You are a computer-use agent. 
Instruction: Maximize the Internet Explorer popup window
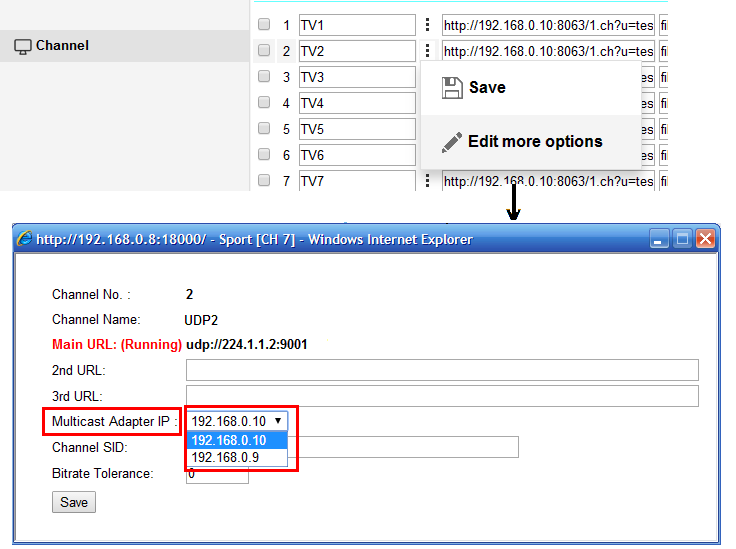click(x=682, y=239)
